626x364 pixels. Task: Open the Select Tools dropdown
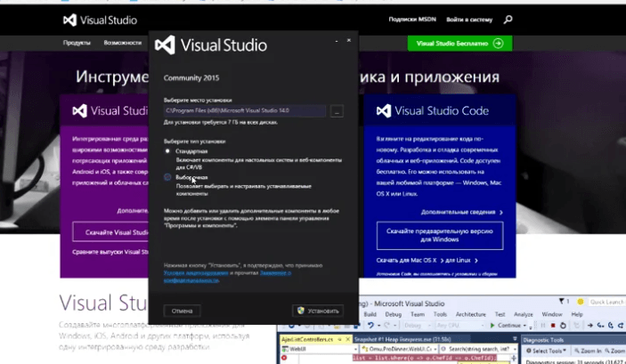(546, 351)
